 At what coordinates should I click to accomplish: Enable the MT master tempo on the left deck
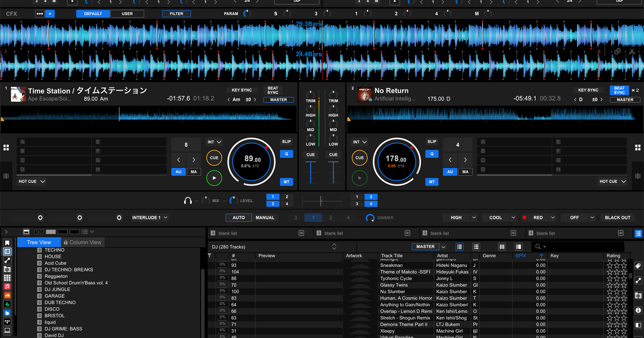coord(287,181)
